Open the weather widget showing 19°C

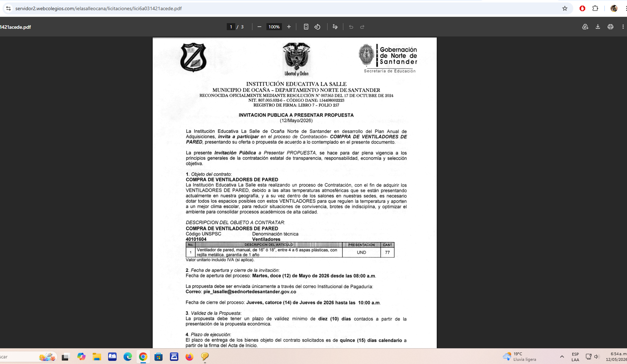click(x=520, y=357)
